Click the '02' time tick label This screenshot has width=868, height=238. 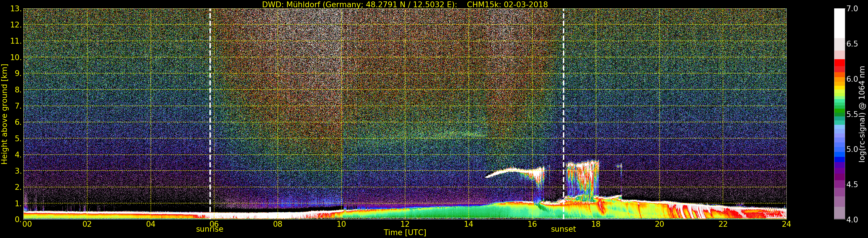click(x=87, y=224)
